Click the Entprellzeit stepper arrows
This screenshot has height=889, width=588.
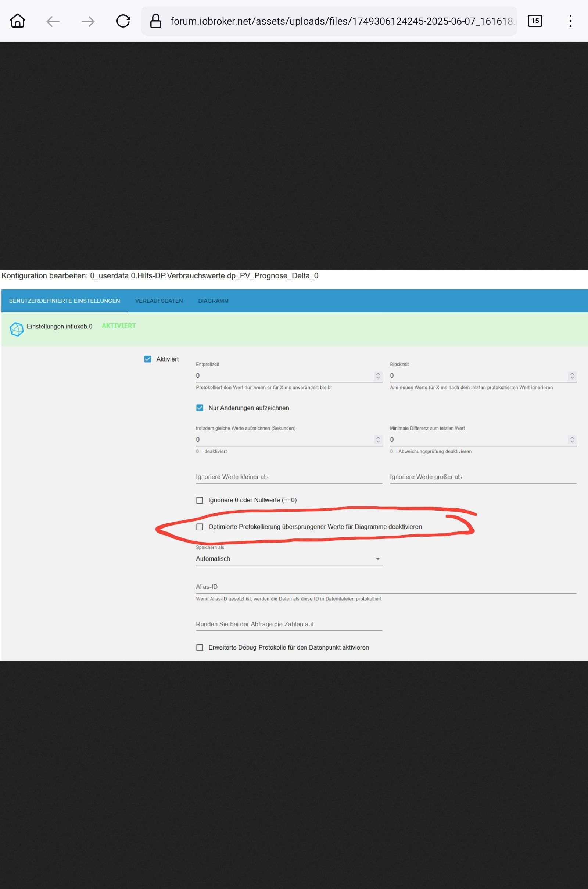378,376
